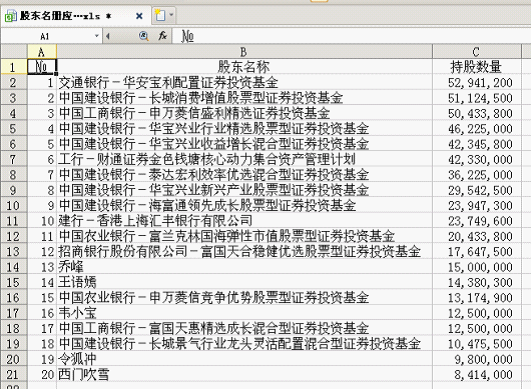Open the dropdown arrow beside new tab icon

tap(171, 15)
